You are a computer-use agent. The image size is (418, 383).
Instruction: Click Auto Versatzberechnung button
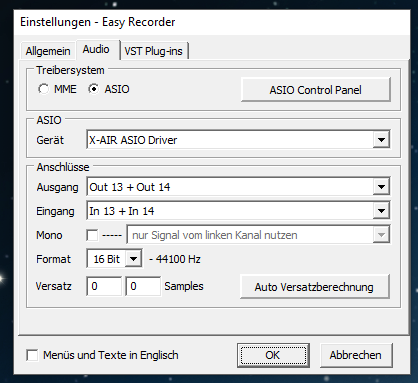314,287
